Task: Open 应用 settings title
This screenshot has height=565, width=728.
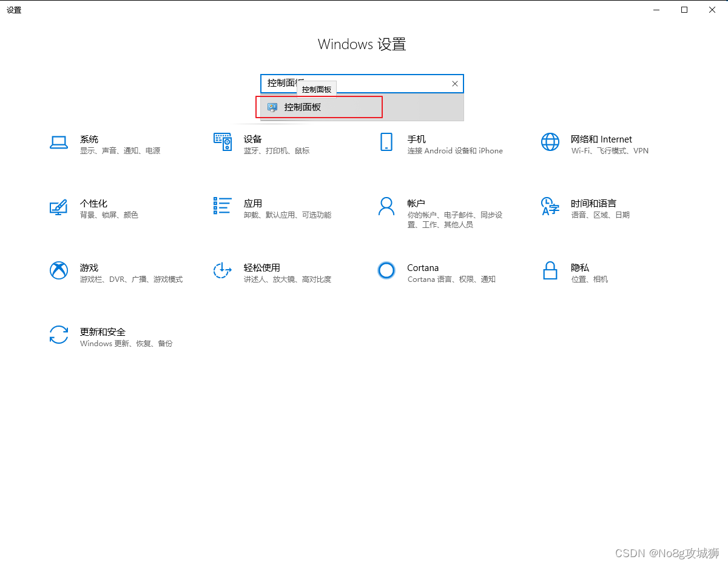Action: [x=253, y=204]
